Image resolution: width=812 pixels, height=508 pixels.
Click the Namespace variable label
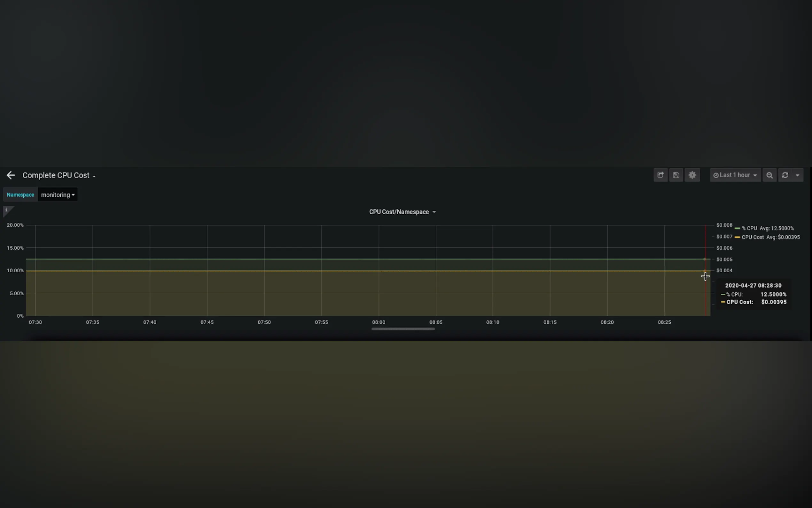[20, 195]
